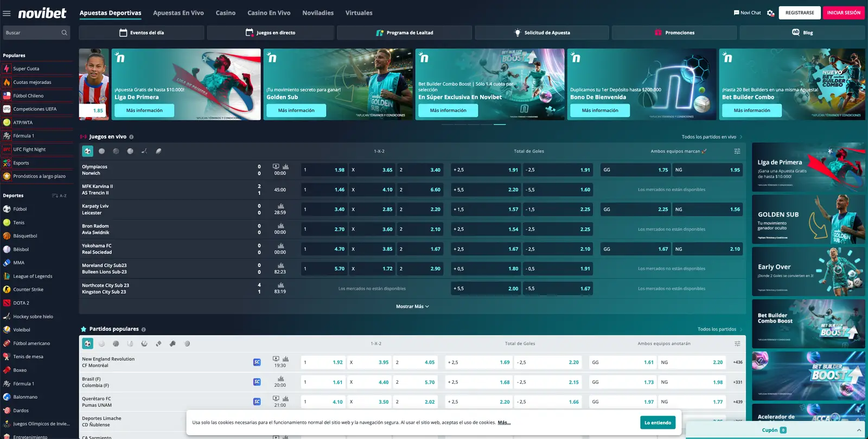Viewport: 868px width, 439px height.
Task: Select soccer filter in Juegos en vivo
Action: pyautogui.click(x=87, y=151)
